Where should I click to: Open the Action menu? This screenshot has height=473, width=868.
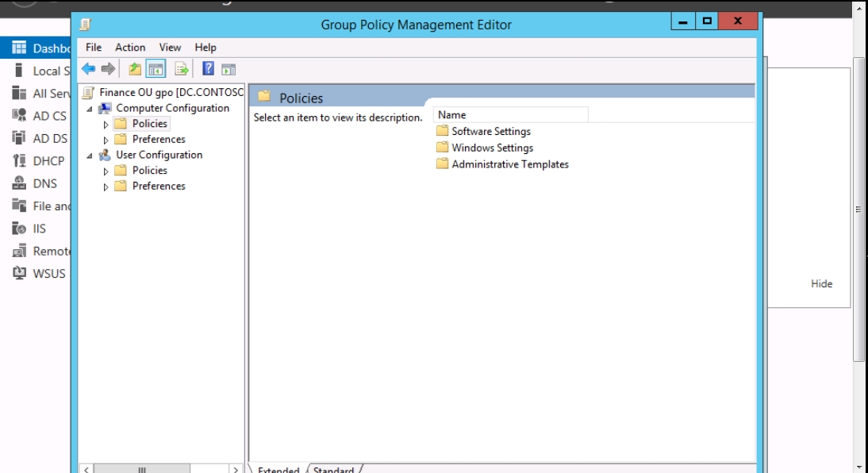tap(130, 48)
